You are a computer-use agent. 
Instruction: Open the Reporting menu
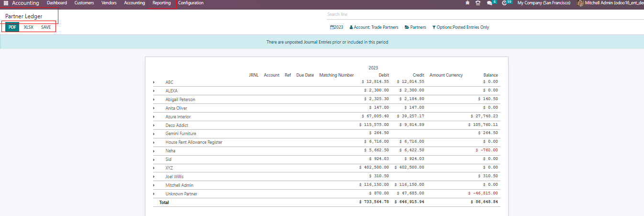(161, 3)
